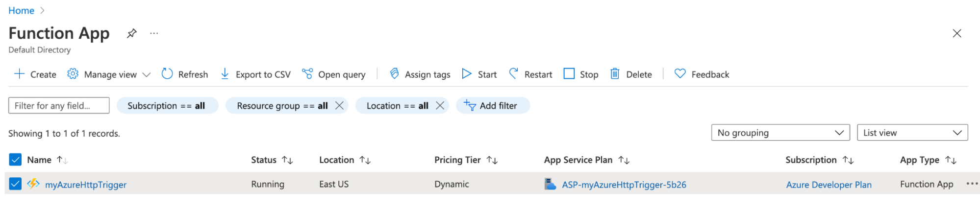Go to the Home breadcrumb

tap(21, 10)
